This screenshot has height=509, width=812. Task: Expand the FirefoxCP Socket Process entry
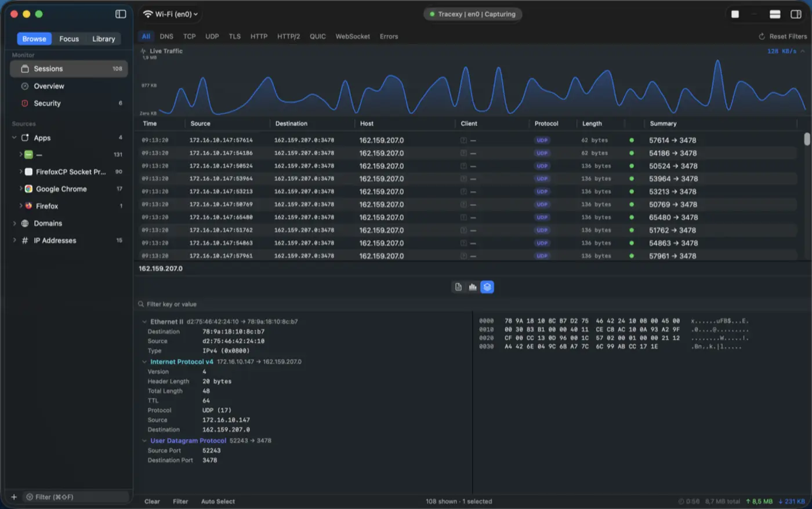[21, 172]
